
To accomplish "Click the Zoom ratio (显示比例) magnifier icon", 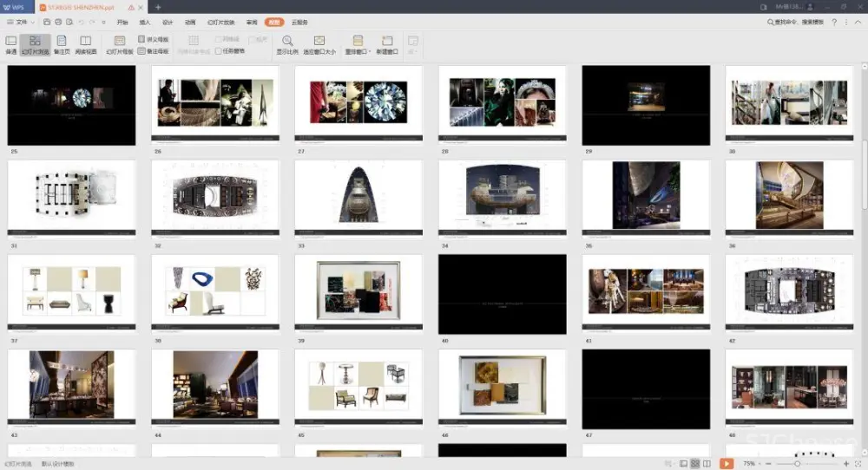I will coord(287,41).
